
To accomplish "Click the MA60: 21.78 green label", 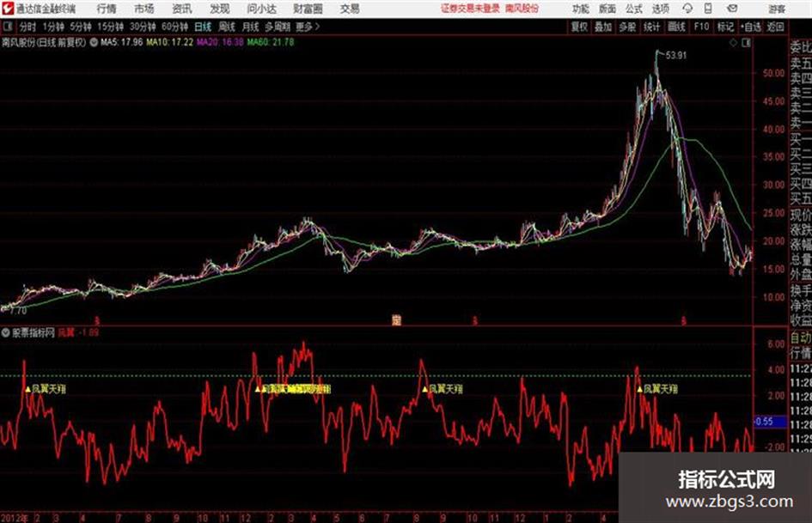I will tap(271, 42).
